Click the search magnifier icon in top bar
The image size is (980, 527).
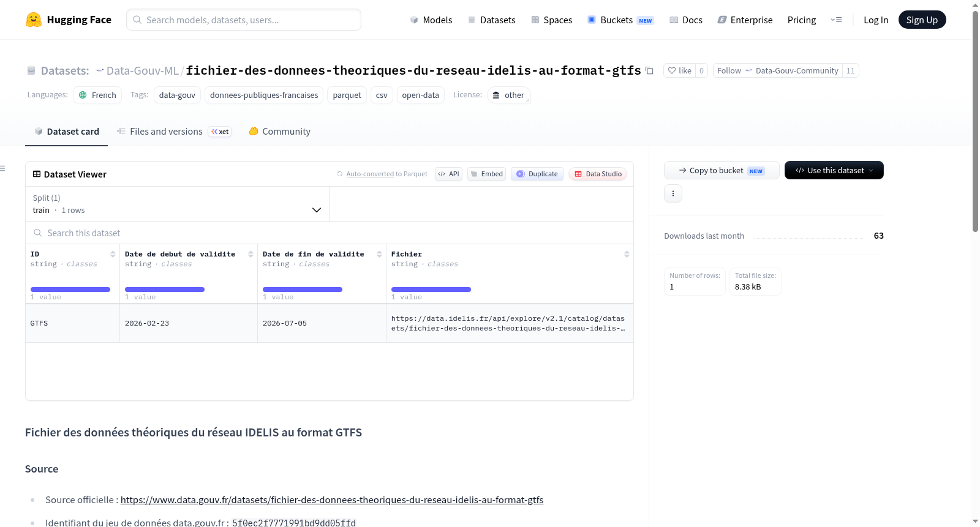tap(137, 20)
